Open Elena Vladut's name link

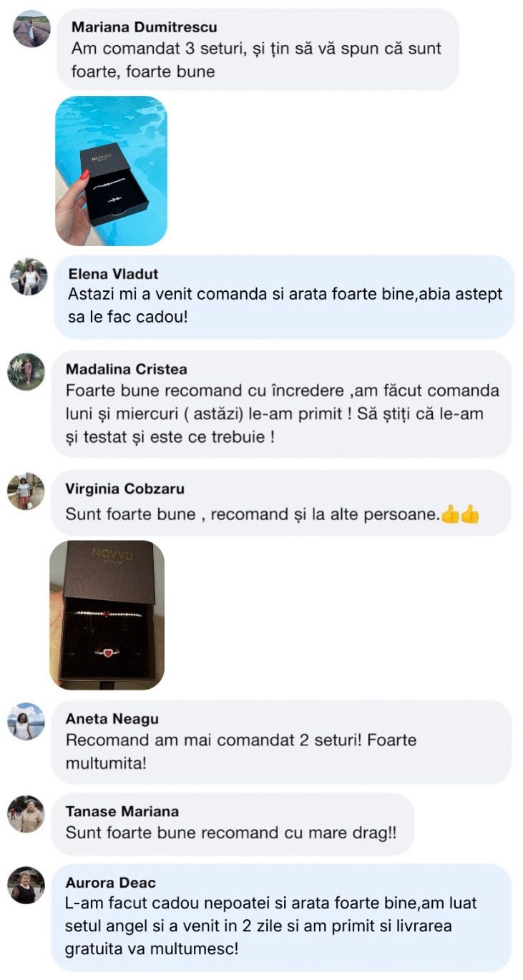coord(113,274)
